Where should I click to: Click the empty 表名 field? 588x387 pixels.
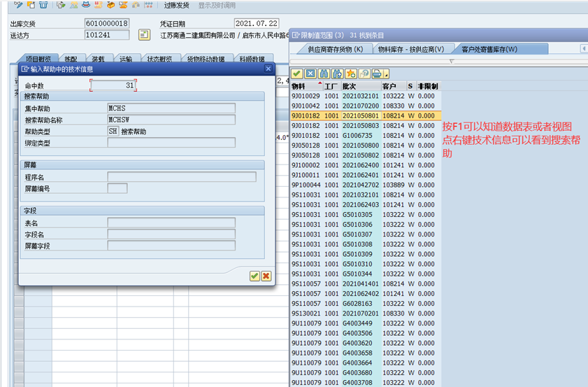pyautogui.click(x=171, y=223)
